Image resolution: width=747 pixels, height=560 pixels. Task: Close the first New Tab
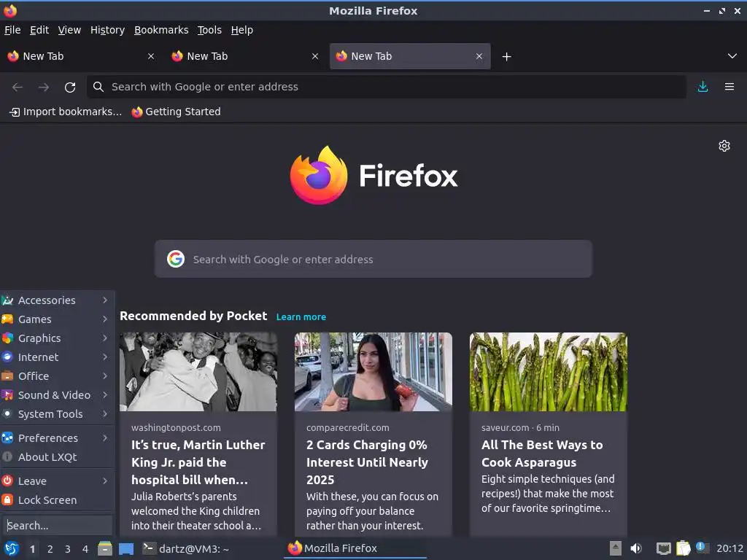(151, 56)
